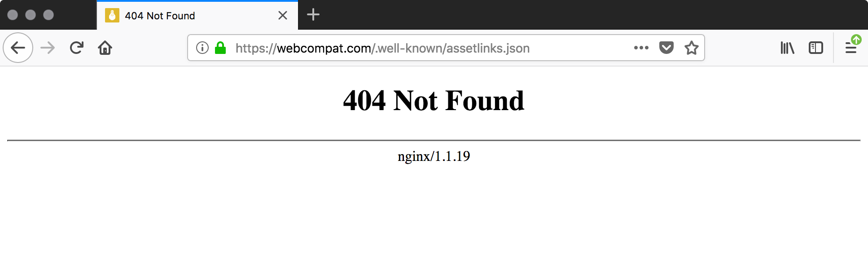Open the Firefox hamburger menu
The image size is (868, 258).
(x=850, y=48)
